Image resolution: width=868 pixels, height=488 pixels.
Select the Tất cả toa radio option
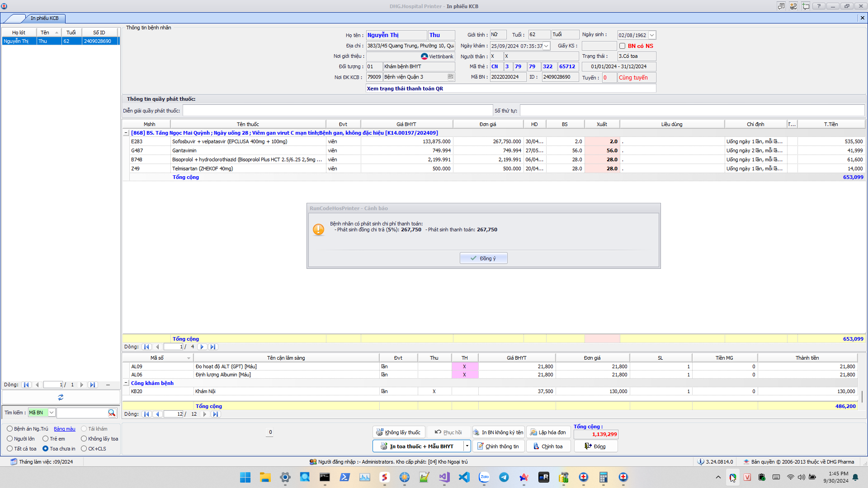[9, 449]
